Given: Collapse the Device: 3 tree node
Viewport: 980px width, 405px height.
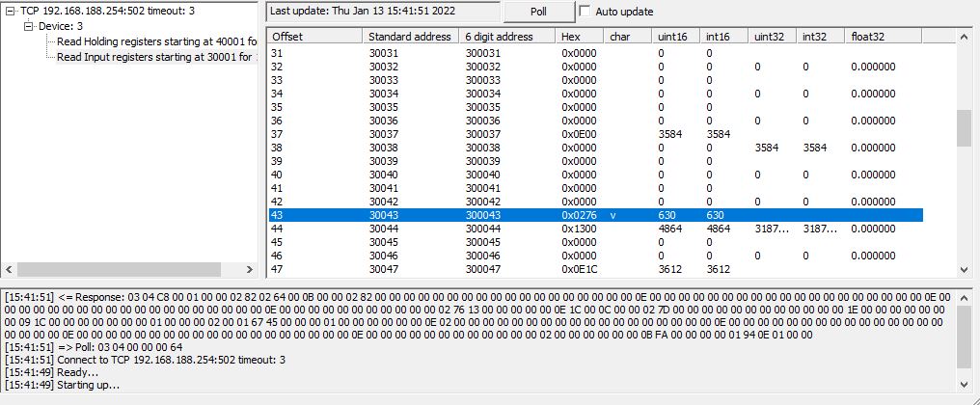Looking at the screenshot, I should tap(29, 26).
